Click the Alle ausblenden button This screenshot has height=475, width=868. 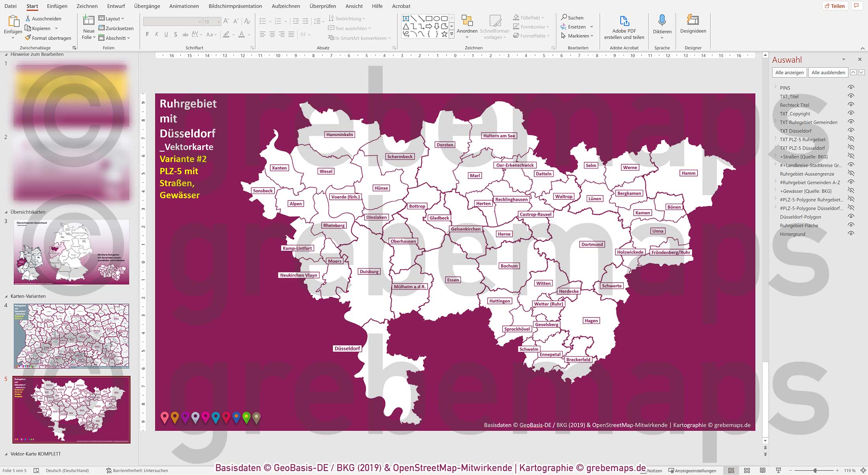tap(828, 73)
